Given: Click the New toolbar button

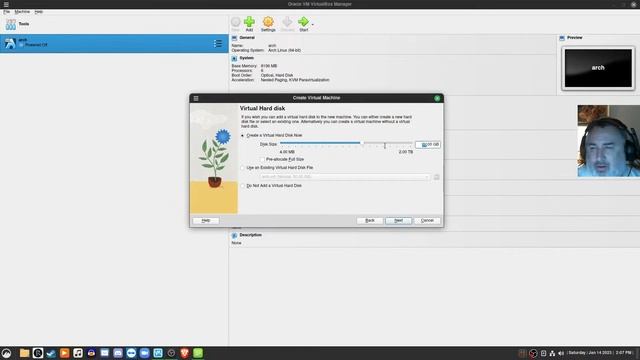Looking at the screenshot, I should 236,24.
